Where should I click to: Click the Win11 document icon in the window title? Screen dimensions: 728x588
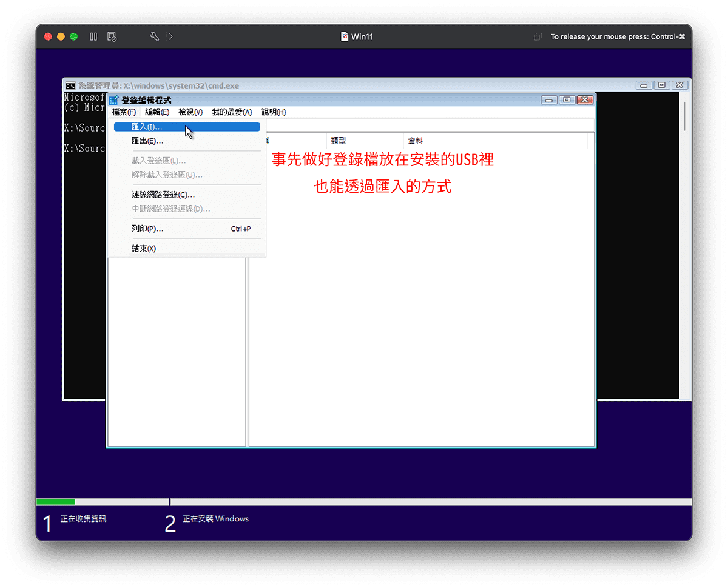(344, 36)
